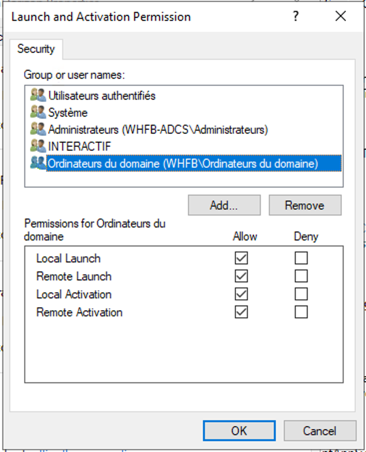Image resolution: width=366 pixels, height=452 pixels.
Task: Check Deny for Local Launch
Action: [301, 258]
